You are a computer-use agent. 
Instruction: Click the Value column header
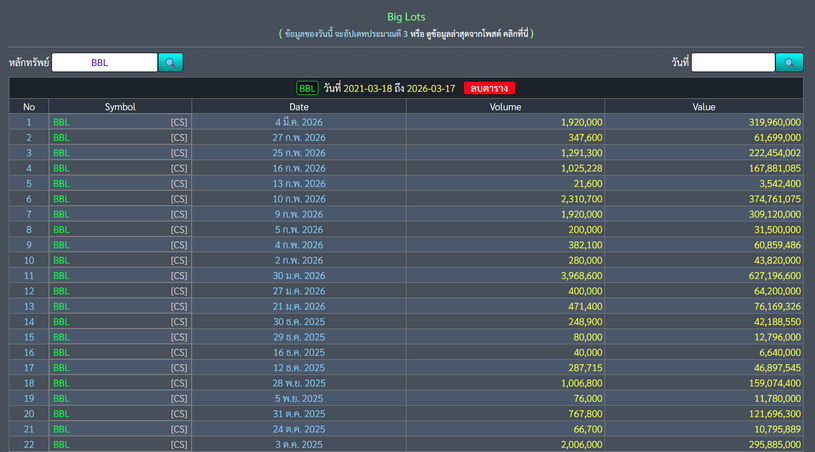[x=704, y=107]
